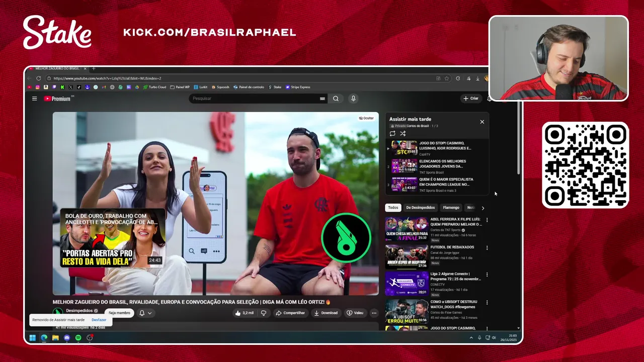Open options menu for UBISOFT video
Viewport: 644px width, 362px height.
[487, 302]
